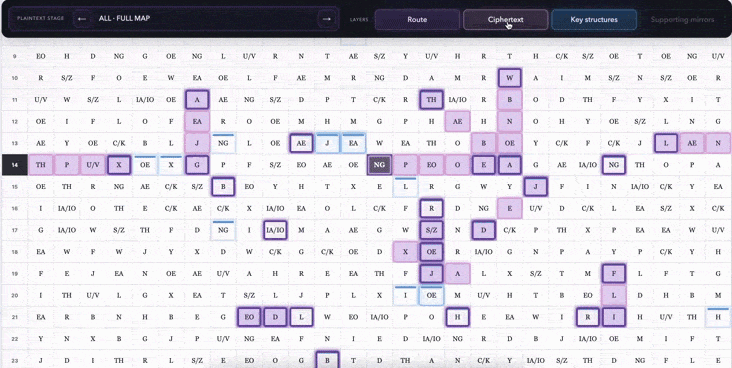This screenshot has height=368, width=732.
Task: Click the EO cell in row 20
Action: 588,295
